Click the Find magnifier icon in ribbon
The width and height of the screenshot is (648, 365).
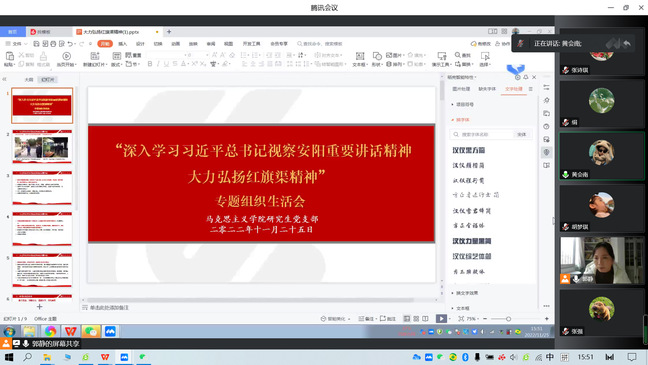tap(458, 55)
